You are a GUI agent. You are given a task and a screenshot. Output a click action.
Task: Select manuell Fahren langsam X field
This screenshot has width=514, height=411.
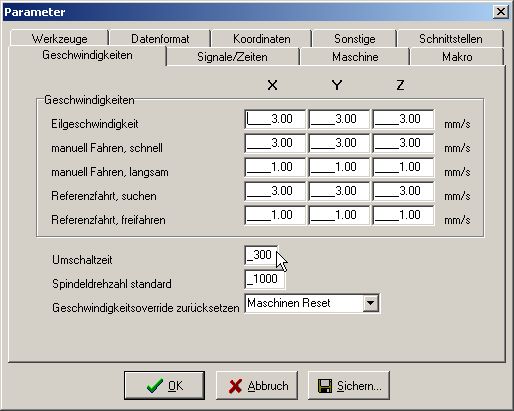click(x=275, y=167)
